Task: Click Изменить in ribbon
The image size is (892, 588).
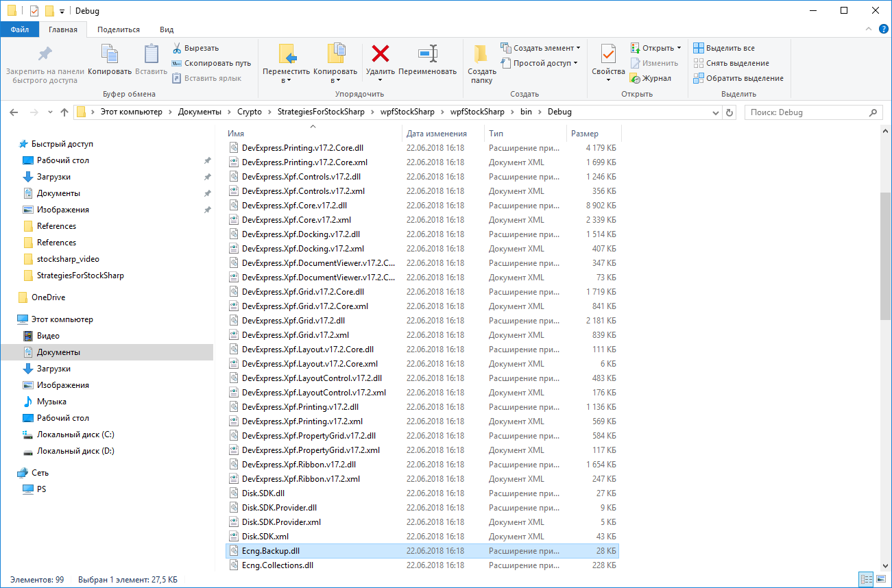Action: [x=655, y=63]
